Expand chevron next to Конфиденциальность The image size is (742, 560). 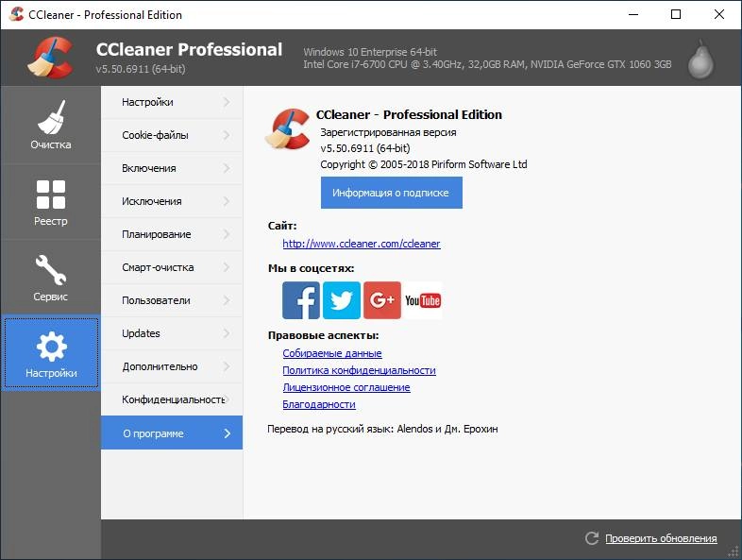228,399
